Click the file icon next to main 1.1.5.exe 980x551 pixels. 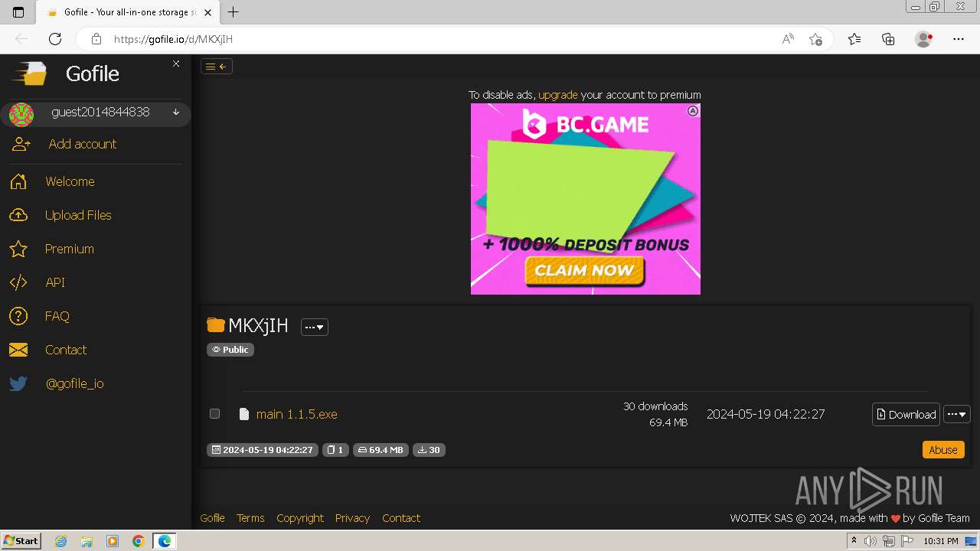pyautogui.click(x=244, y=414)
